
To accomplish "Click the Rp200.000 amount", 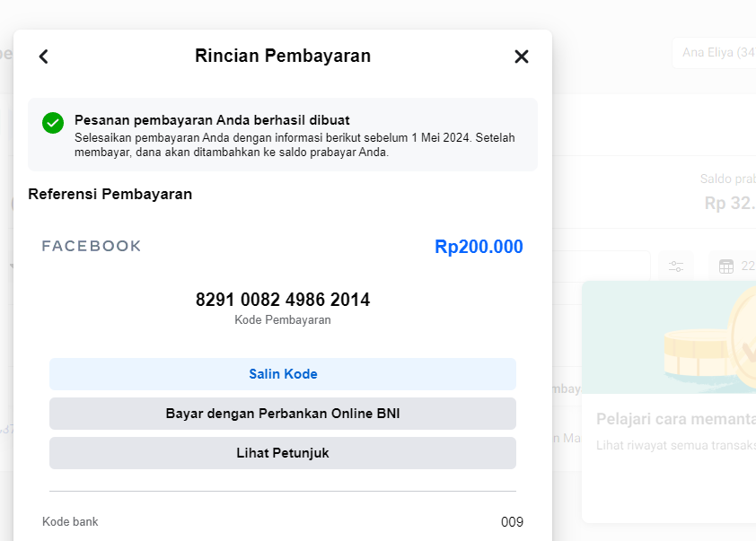I will tap(479, 247).
